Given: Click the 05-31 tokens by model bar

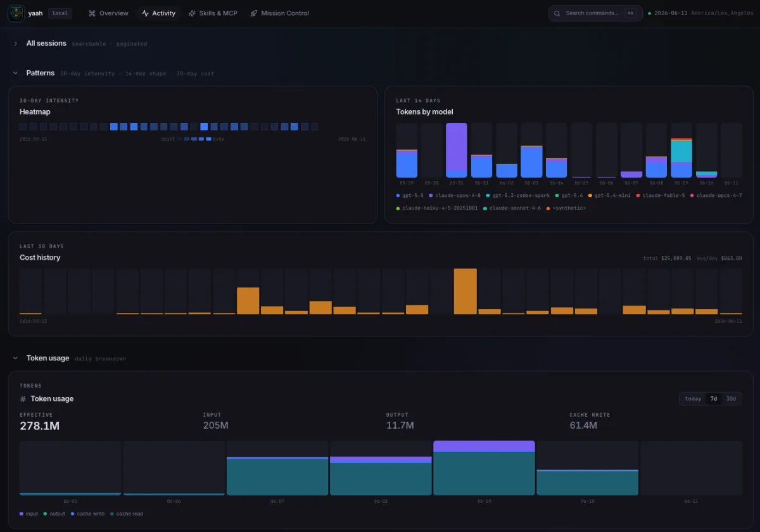Looking at the screenshot, I should coord(456,150).
